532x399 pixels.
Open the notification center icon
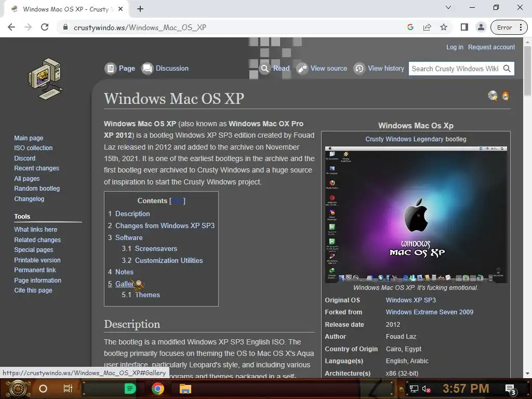click(x=511, y=389)
